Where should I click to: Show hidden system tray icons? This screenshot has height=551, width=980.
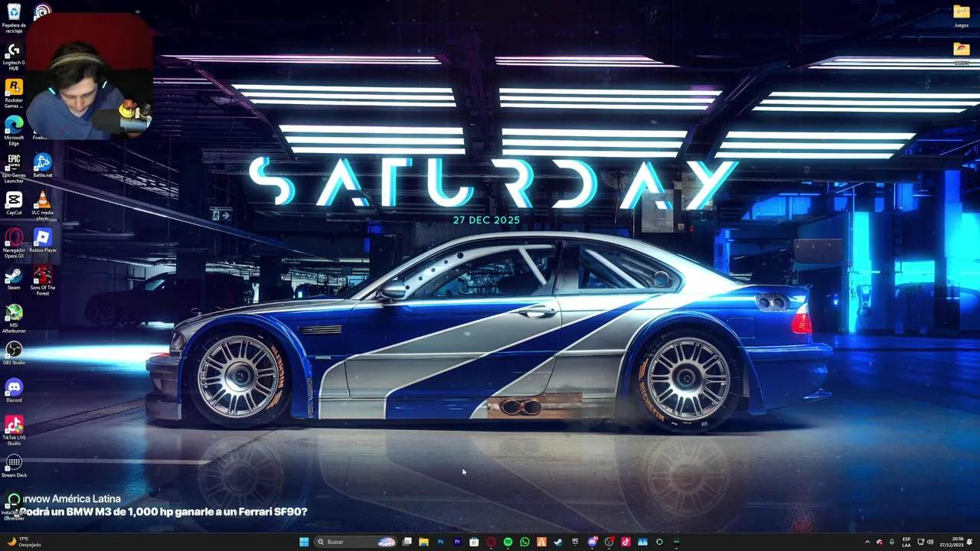click(x=867, y=542)
